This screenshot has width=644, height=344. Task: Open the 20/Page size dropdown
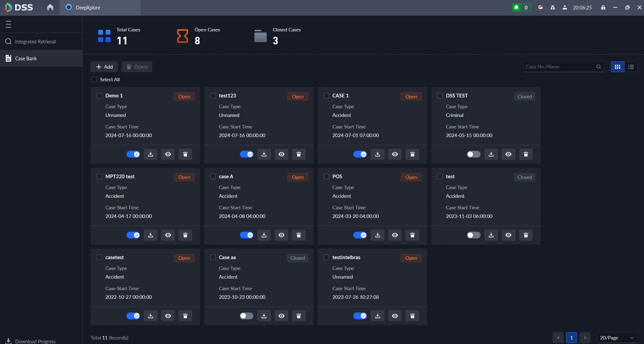pyautogui.click(x=617, y=338)
